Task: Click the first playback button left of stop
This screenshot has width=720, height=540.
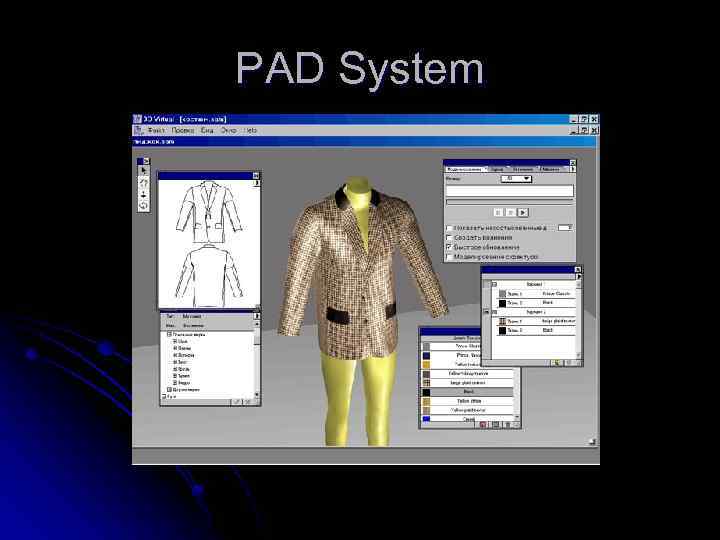Action: (499, 212)
